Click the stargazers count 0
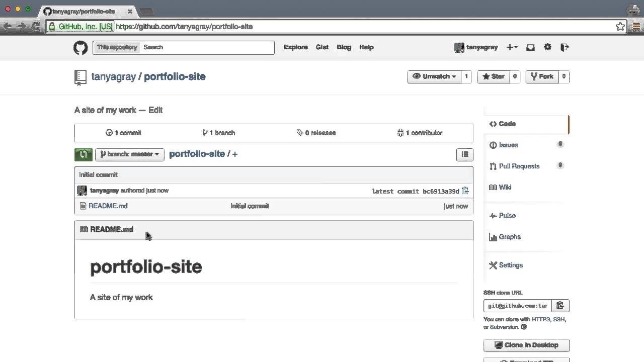The height and width of the screenshot is (362, 644). click(x=514, y=76)
